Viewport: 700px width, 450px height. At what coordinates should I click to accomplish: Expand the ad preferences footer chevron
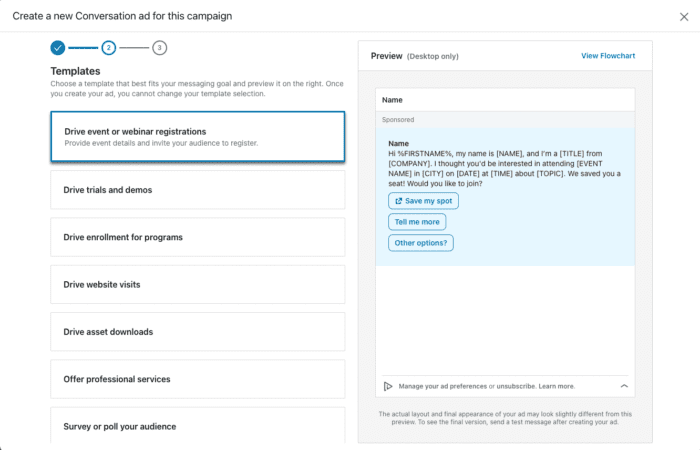624,386
